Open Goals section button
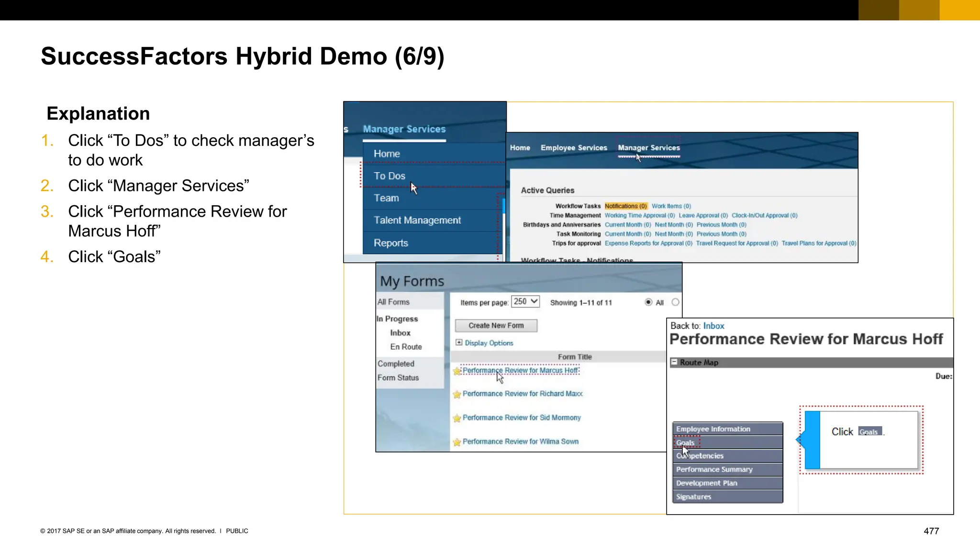Screen dimensions: 980x551 coord(727,442)
